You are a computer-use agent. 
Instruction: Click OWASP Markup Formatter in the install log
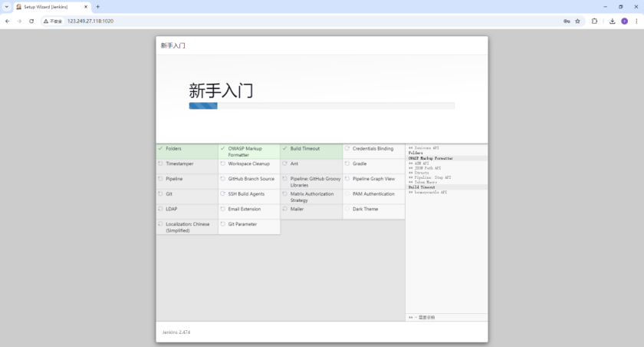431,158
